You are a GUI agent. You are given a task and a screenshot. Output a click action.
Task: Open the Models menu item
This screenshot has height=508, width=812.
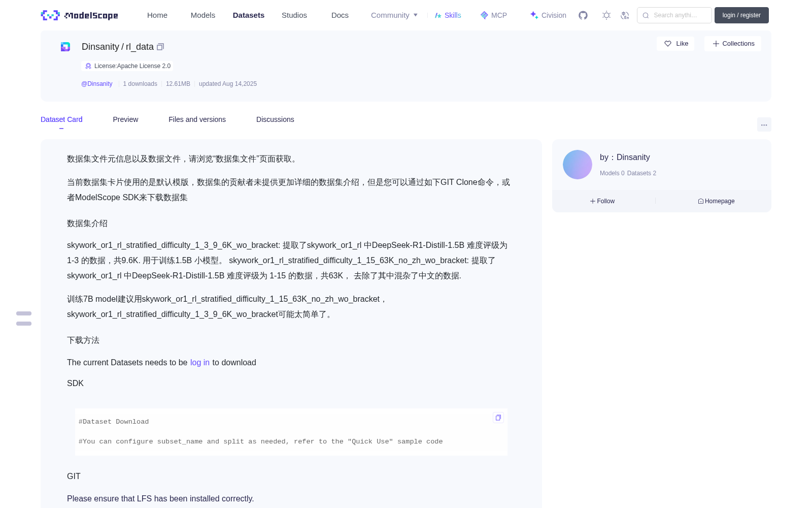pyautogui.click(x=203, y=15)
